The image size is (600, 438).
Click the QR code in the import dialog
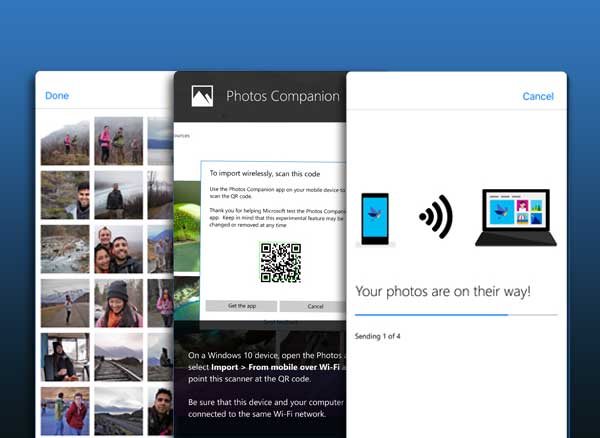coord(280,263)
